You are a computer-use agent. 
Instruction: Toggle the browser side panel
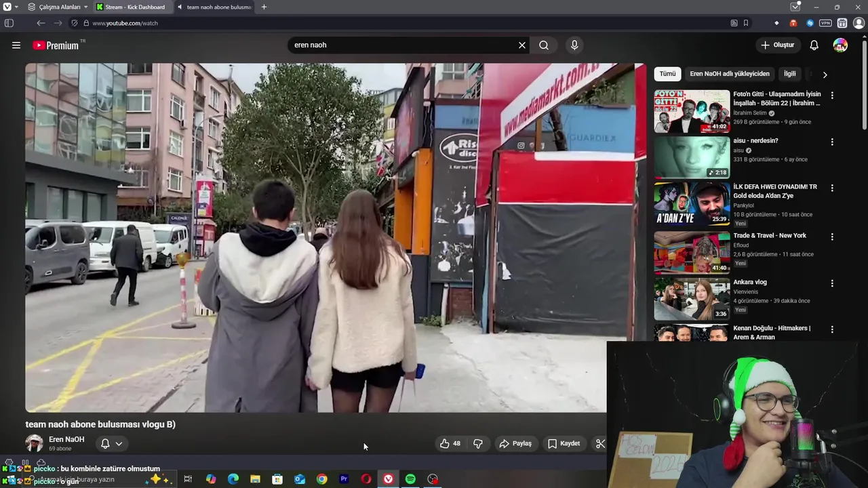click(x=9, y=23)
